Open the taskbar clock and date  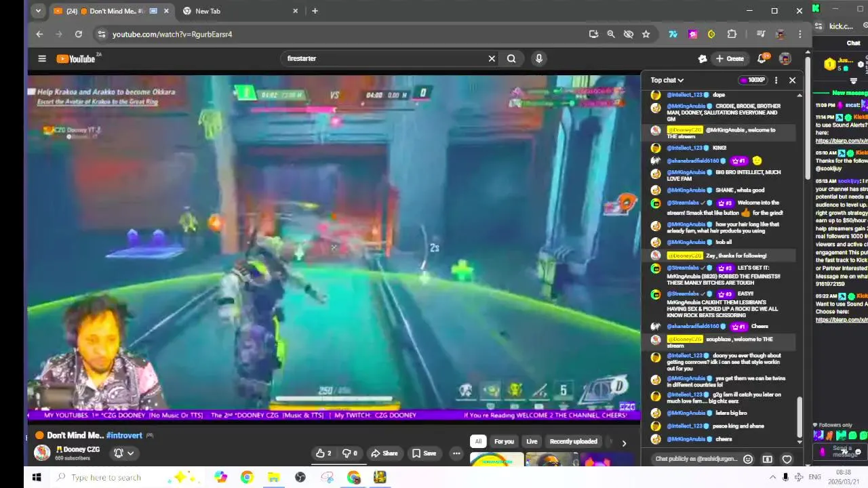844,477
